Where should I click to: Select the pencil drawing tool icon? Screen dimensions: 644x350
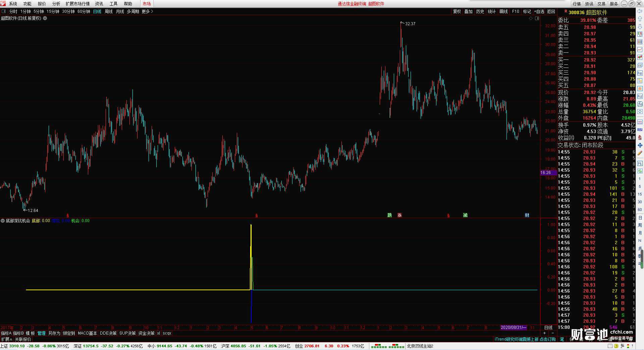640,153
